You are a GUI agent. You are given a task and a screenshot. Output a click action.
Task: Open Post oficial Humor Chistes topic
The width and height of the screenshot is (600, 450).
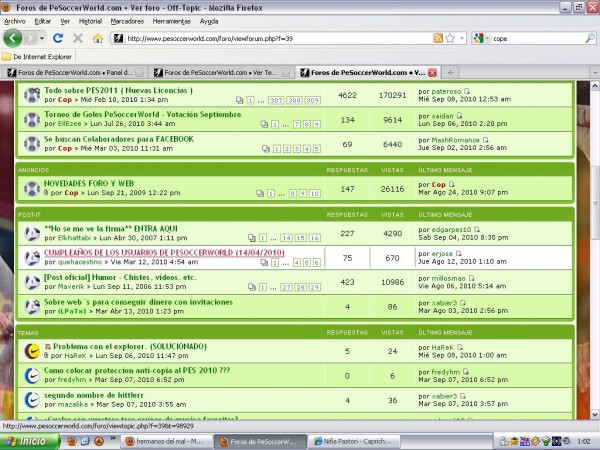pyautogui.click(x=120, y=277)
